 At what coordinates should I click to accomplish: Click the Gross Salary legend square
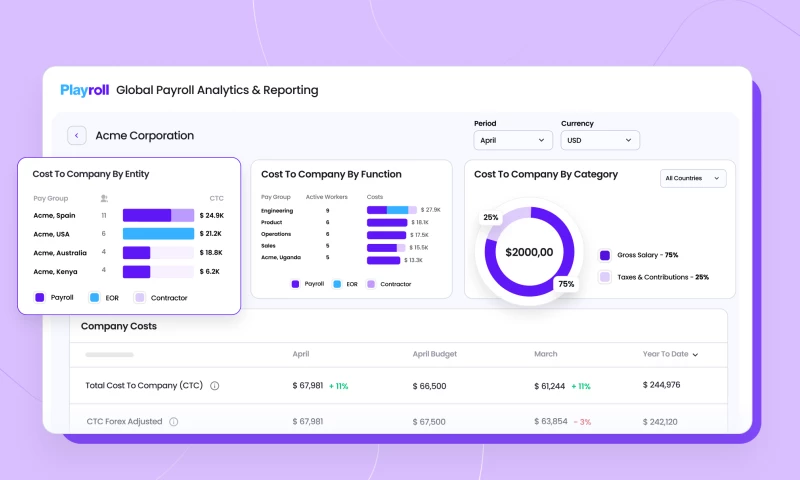click(x=605, y=255)
